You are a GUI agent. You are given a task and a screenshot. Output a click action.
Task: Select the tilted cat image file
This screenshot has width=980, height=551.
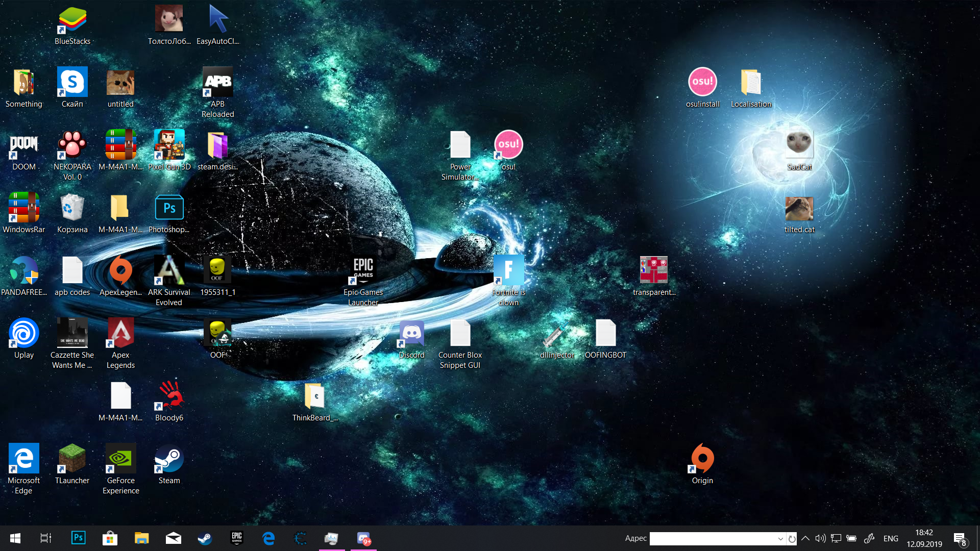800,214
